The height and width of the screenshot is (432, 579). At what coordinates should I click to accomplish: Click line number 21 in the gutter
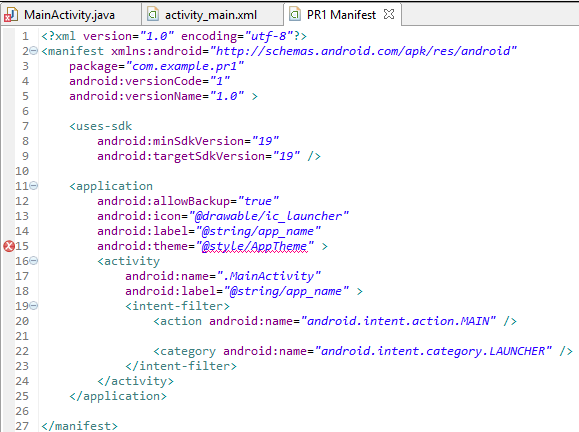(22, 336)
